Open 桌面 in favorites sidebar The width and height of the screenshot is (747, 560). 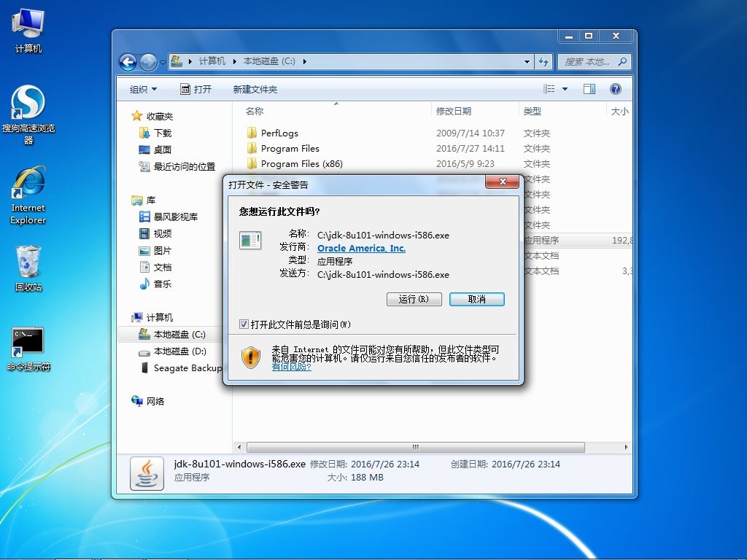(163, 149)
